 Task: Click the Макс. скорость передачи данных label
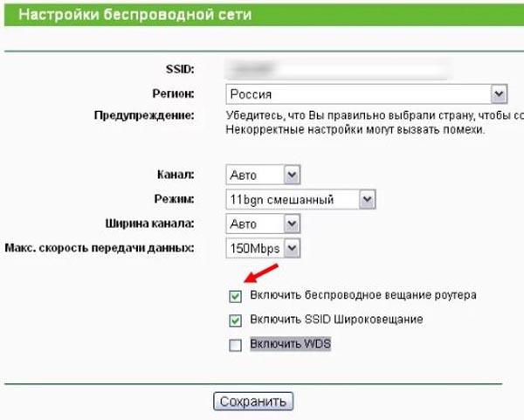tap(100, 248)
